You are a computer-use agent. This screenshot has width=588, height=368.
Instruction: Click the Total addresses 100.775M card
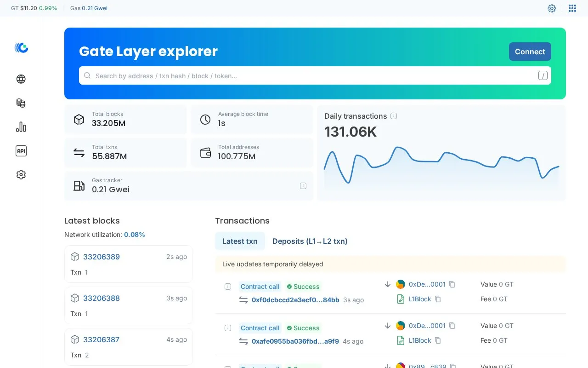click(252, 153)
